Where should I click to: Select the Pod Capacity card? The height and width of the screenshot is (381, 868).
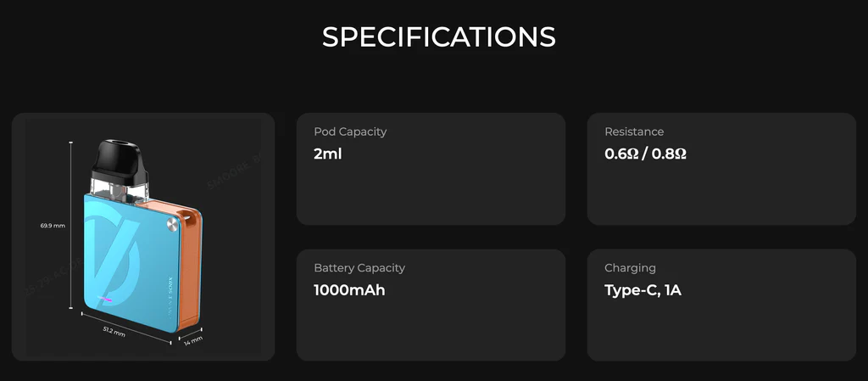[431, 169]
